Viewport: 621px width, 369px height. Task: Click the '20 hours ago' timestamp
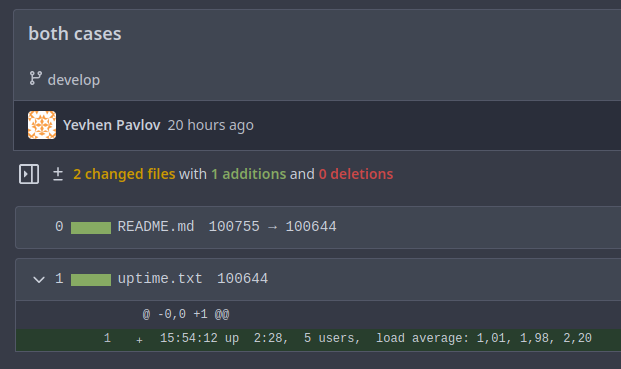(210, 125)
